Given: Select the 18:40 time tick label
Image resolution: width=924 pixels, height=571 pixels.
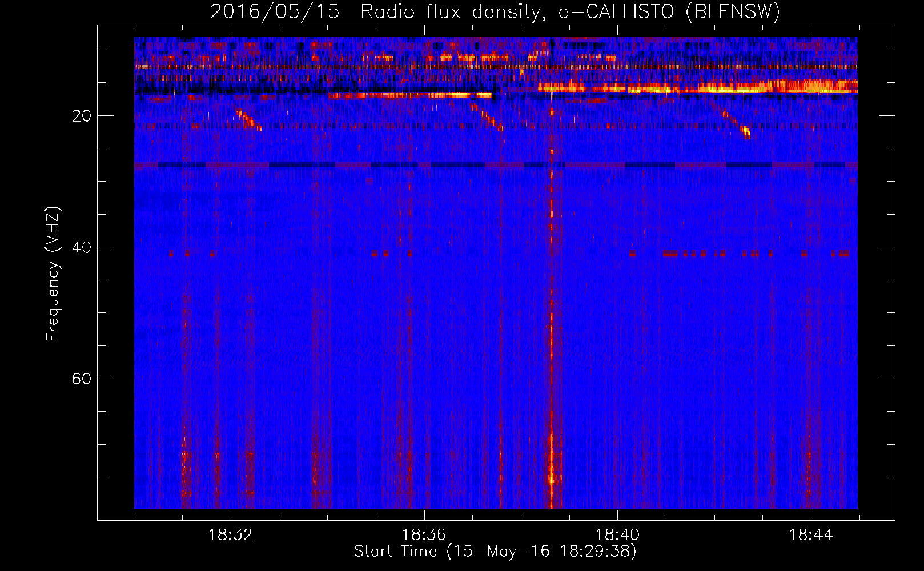Looking at the screenshot, I should point(617,535).
